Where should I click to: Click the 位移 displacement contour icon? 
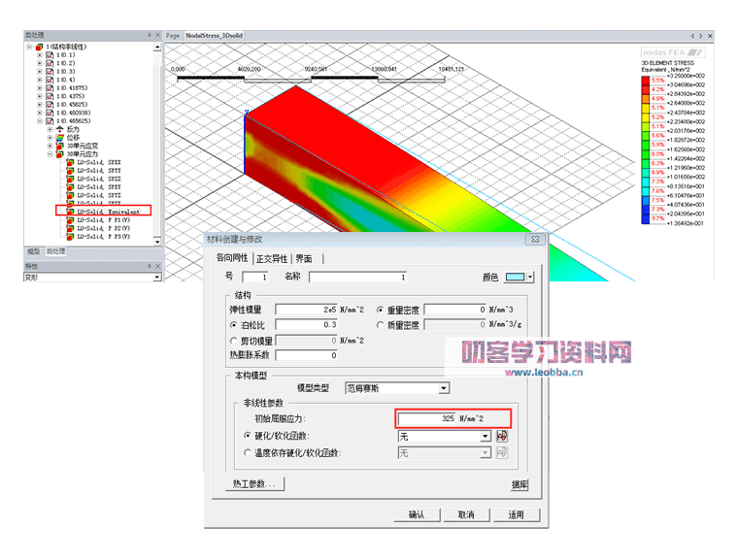click(x=60, y=138)
